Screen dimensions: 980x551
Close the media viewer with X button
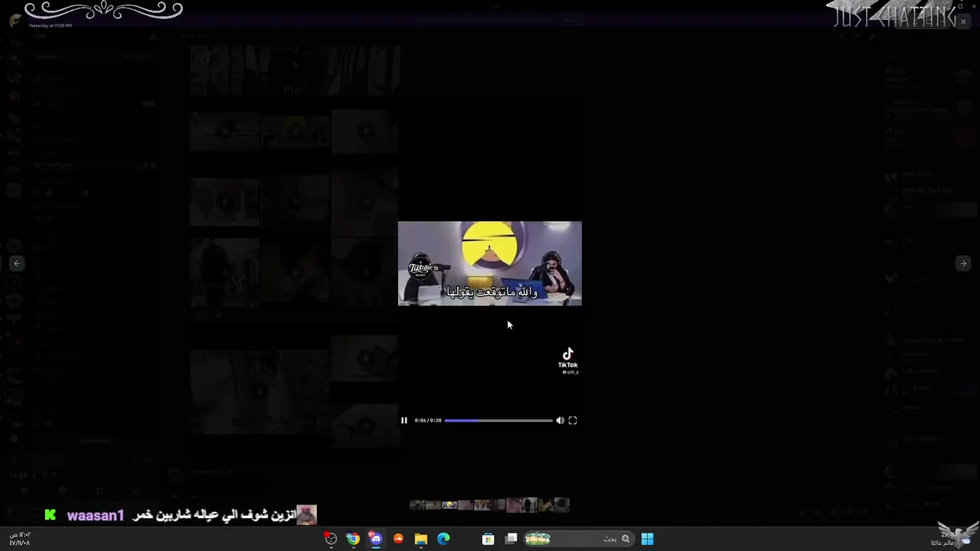click(963, 22)
